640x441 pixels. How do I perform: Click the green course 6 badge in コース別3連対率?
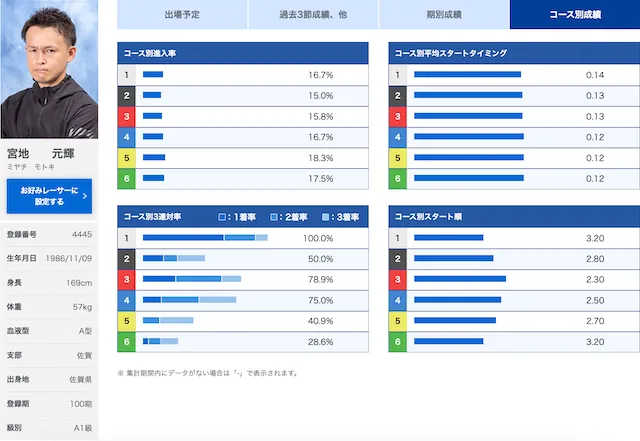[x=126, y=342]
